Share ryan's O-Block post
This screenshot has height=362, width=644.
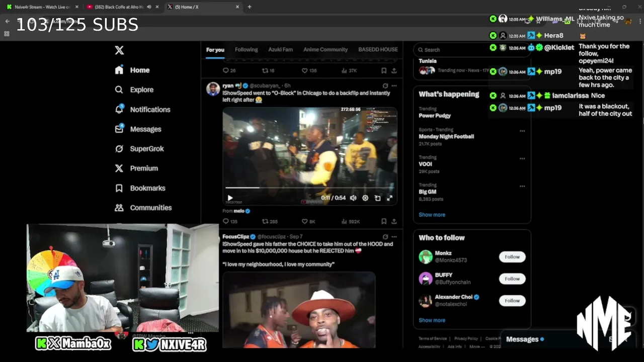[x=394, y=221]
